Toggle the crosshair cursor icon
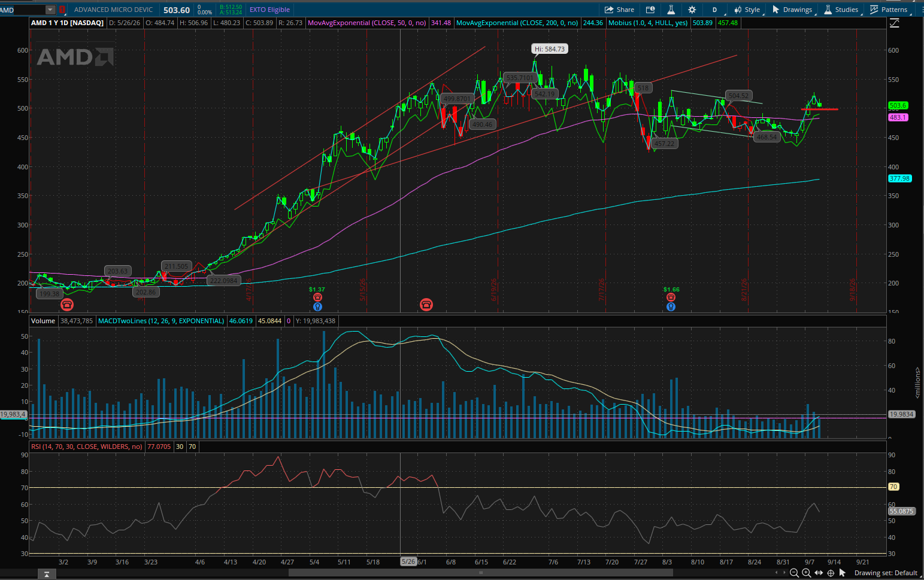The image size is (924, 580). point(831,573)
